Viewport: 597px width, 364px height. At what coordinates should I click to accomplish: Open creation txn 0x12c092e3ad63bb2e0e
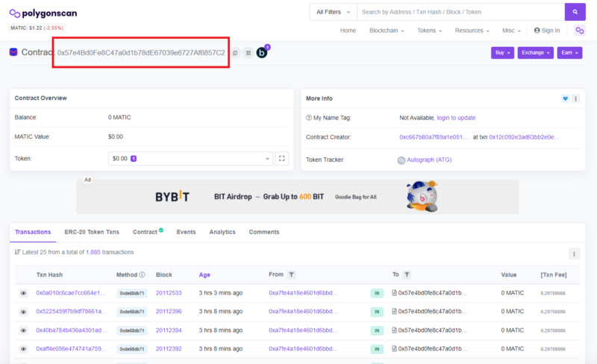(x=525, y=137)
